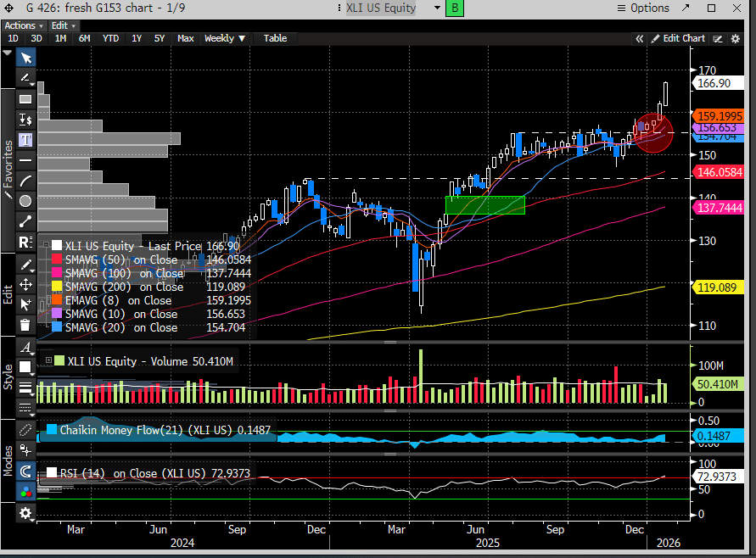Select the 5Y time range
This screenshot has width=756, height=558.
(x=160, y=38)
